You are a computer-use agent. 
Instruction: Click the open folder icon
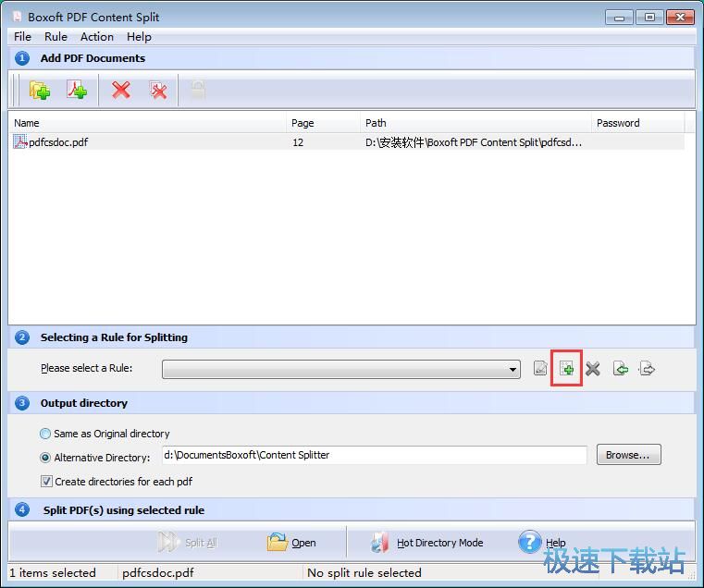[277, 542]
